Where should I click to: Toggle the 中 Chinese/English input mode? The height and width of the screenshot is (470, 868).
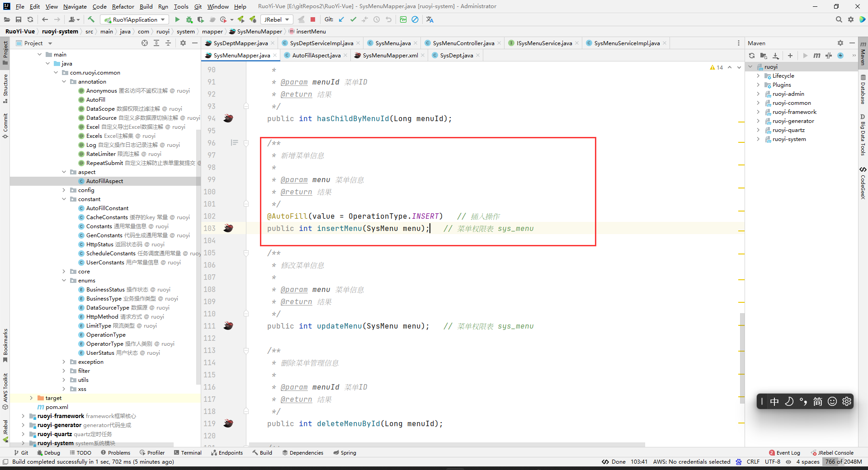tap(774, 401)
